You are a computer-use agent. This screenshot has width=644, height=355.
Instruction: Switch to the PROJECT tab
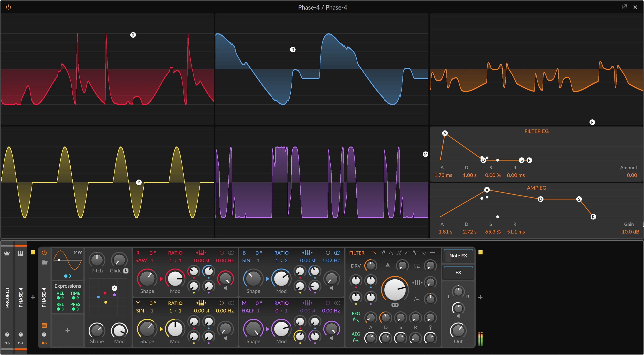tap(7, 297)
